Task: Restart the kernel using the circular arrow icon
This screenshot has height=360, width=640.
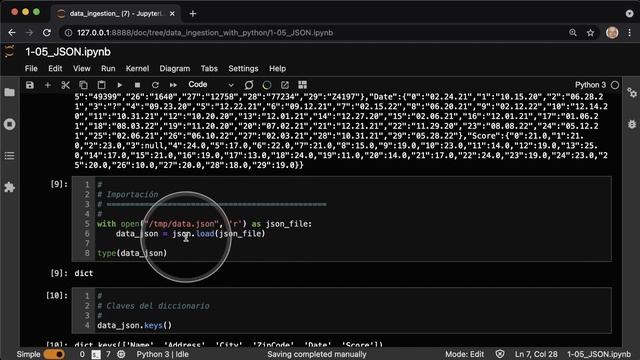Action: pos(155,85)
